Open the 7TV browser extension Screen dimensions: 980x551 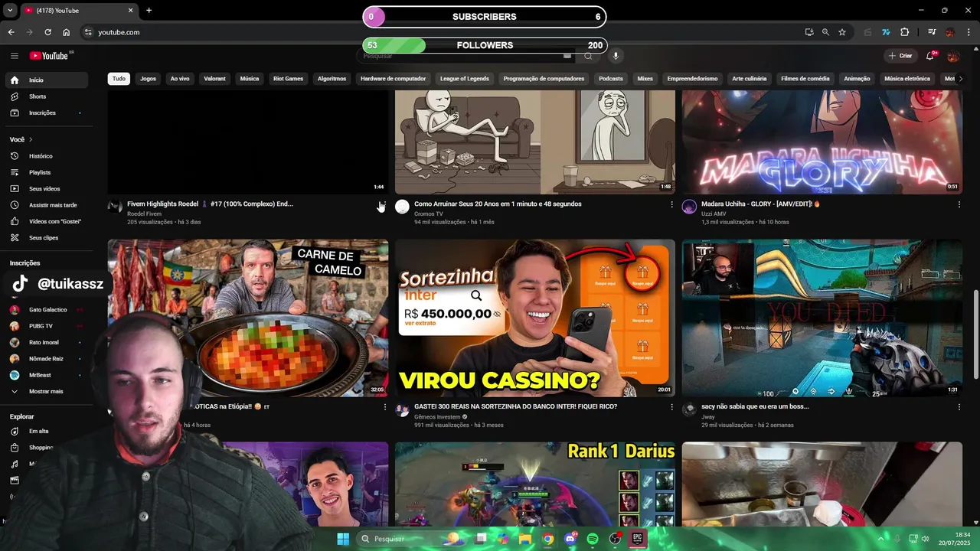click(886, 32)
